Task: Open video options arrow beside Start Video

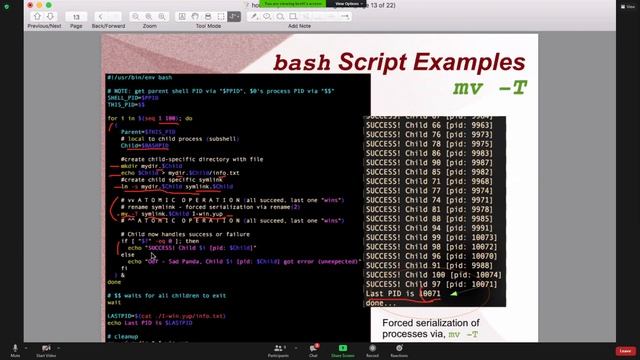Action: coord(58,348)
